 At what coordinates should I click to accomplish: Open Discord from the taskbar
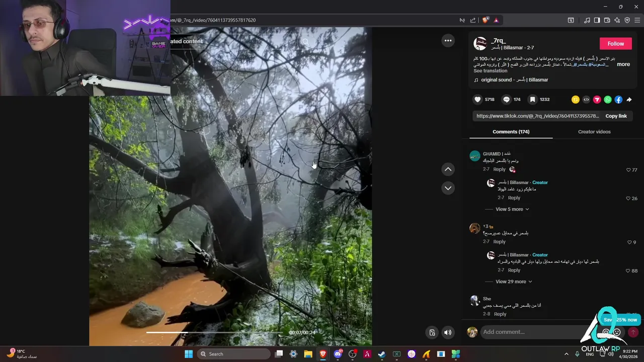pos(338,354)
